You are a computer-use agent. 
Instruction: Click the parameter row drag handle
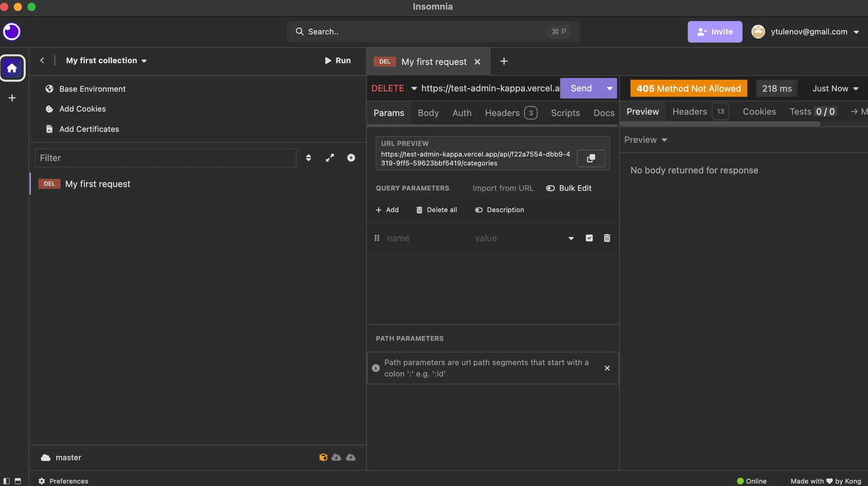pos(377,238)
